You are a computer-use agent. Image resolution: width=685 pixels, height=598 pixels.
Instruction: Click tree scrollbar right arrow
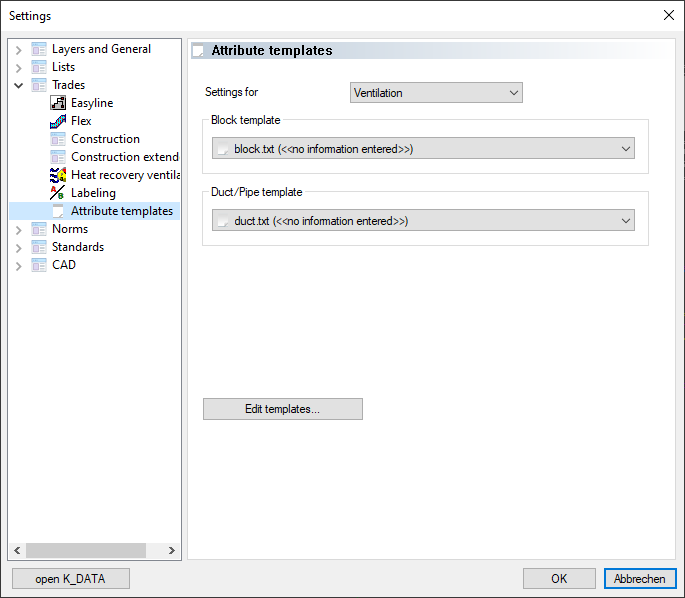coord(172,550)
